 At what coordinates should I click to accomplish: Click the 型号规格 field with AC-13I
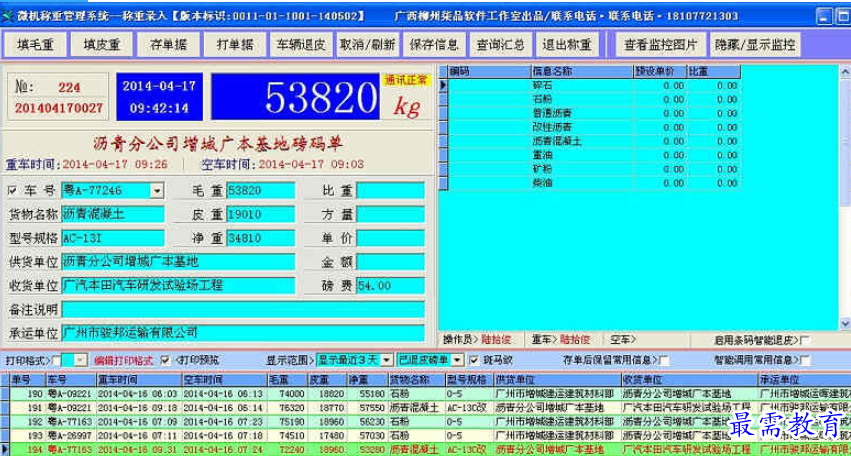113,238
